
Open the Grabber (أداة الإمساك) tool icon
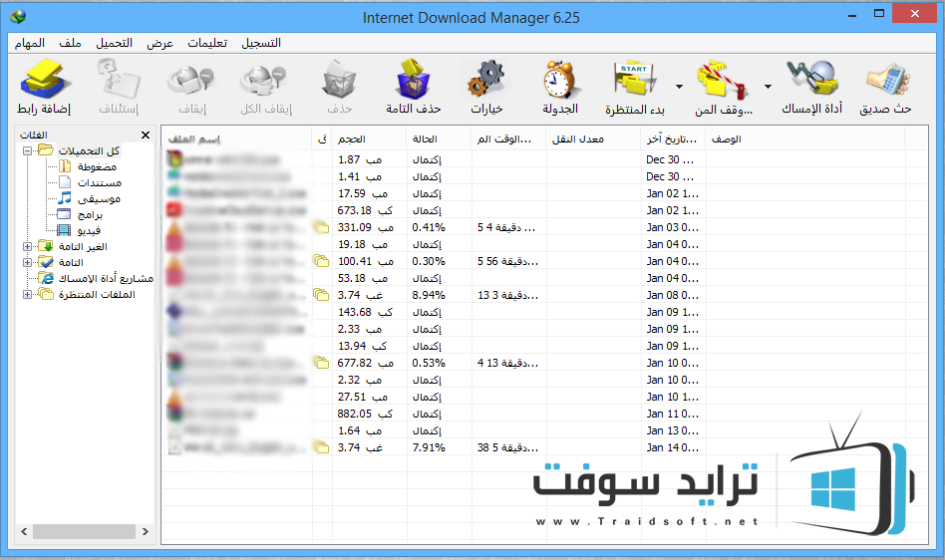[811, 80]
